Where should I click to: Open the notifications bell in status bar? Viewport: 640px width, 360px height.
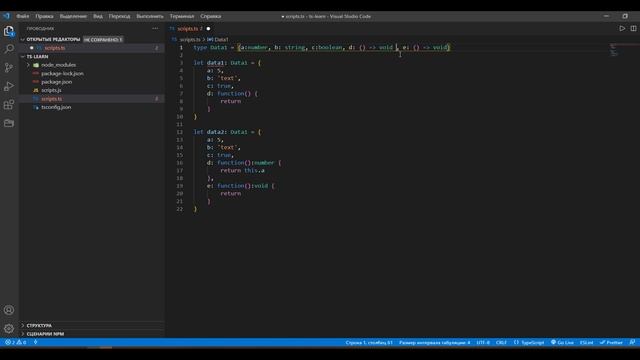632,342
